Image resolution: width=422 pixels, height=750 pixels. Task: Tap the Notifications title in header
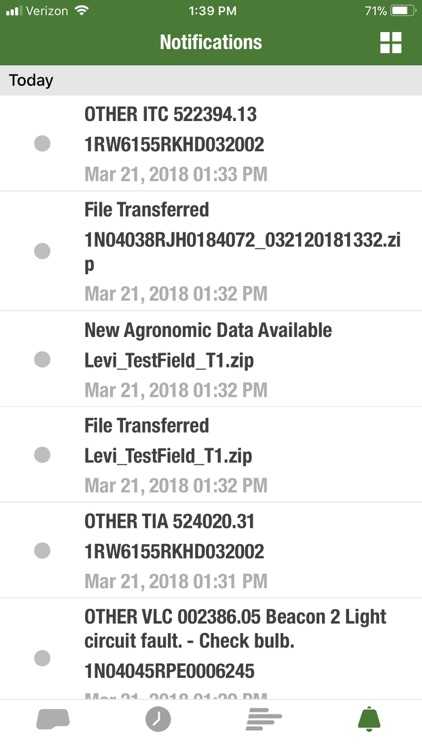211,42
